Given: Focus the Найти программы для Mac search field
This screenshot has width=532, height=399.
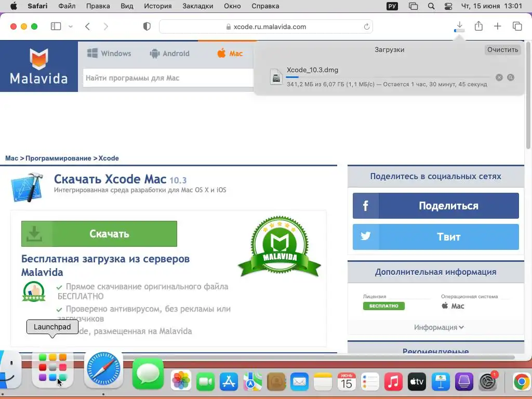Looking at the screenshot, I should [x=169, y=78].
